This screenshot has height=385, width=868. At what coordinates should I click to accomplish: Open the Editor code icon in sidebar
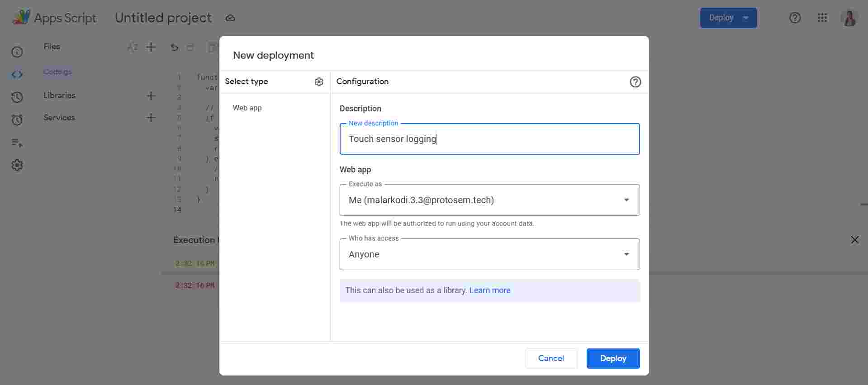pos(17,75)
